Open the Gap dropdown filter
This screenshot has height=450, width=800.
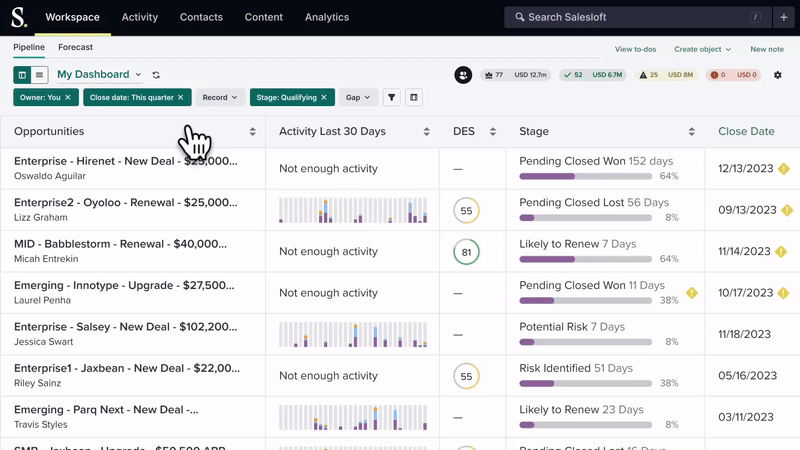click(358, 97)
